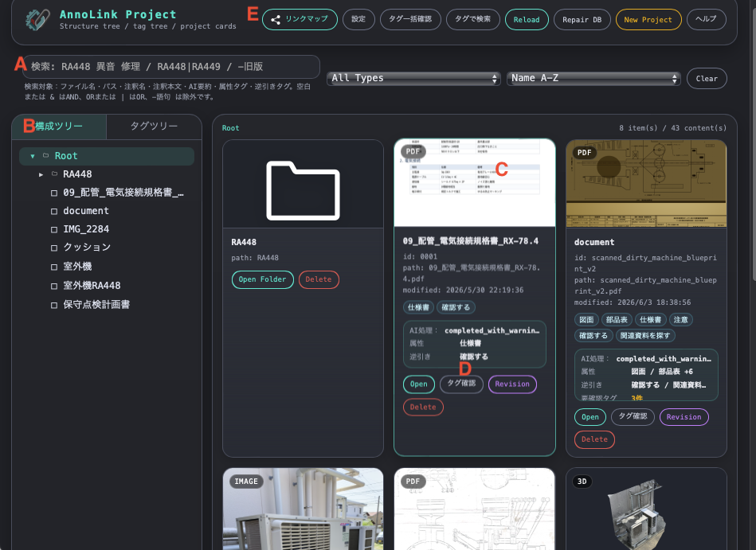
Task: Click Open on the 09_配管 card
Action: pyautogui.click(x=418, y=384)
